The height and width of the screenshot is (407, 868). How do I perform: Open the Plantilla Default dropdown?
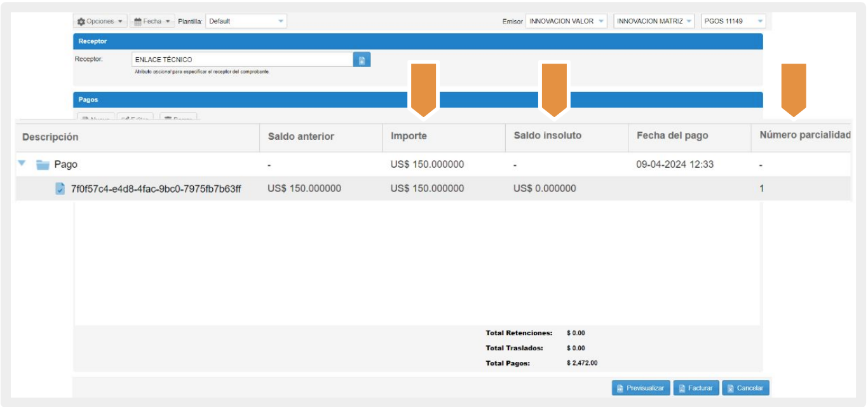click(281, 22)
